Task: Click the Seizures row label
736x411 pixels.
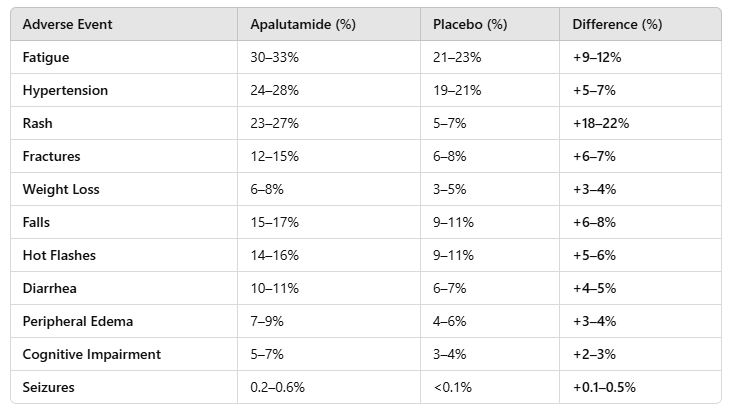Action: (49, 387)
